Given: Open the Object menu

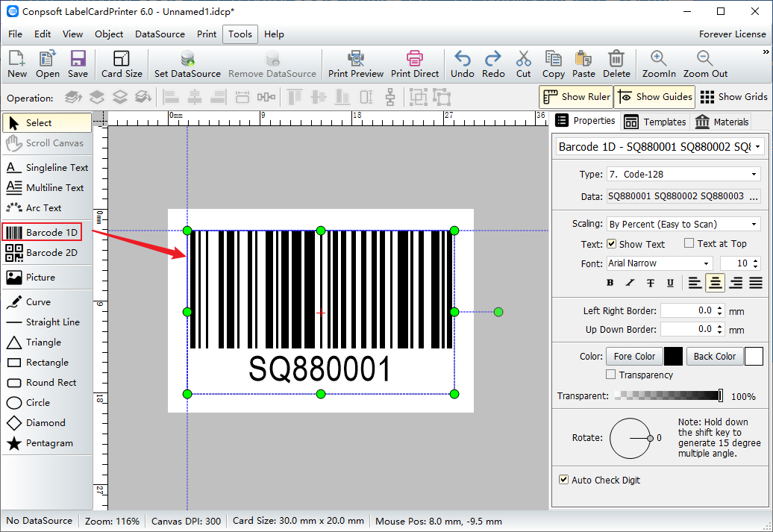Looking at the screenshot, I should tap(109, 34).
